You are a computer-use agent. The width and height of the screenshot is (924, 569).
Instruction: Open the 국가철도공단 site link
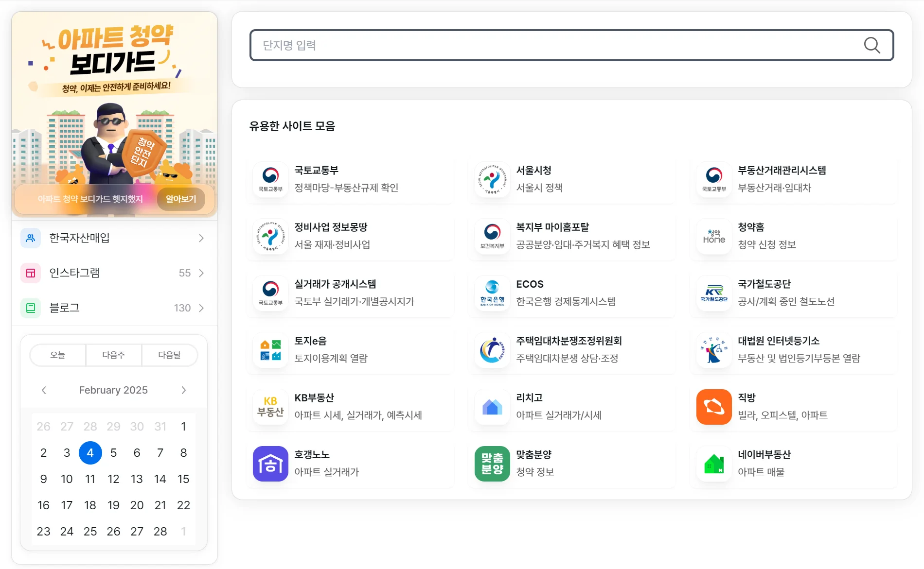tap(793, 293)
